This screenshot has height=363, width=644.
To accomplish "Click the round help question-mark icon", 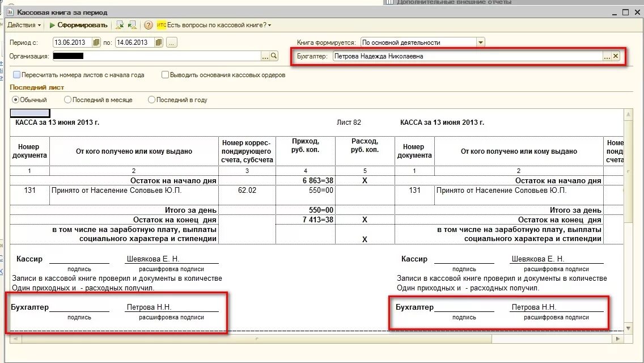I will click(149, 25).
